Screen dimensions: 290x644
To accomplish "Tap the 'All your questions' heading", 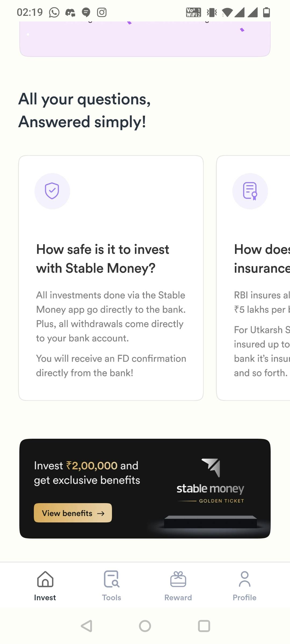I will (84, 110).
